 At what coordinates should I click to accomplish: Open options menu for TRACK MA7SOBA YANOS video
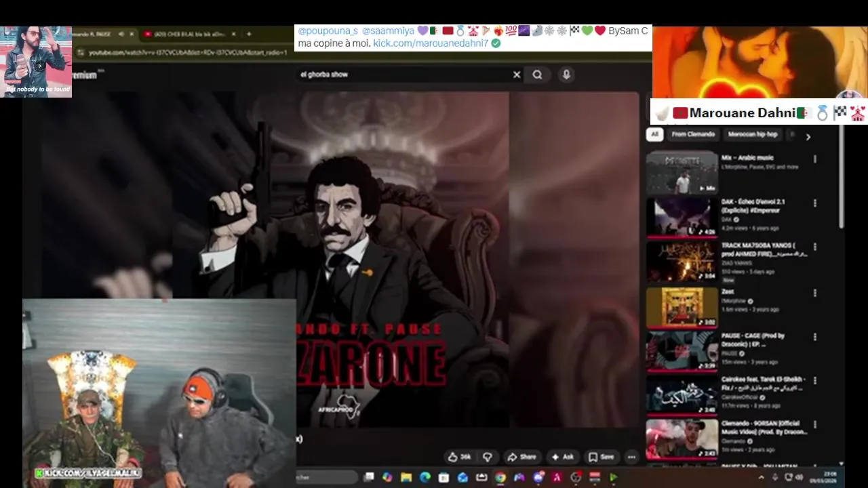point(814,247)
